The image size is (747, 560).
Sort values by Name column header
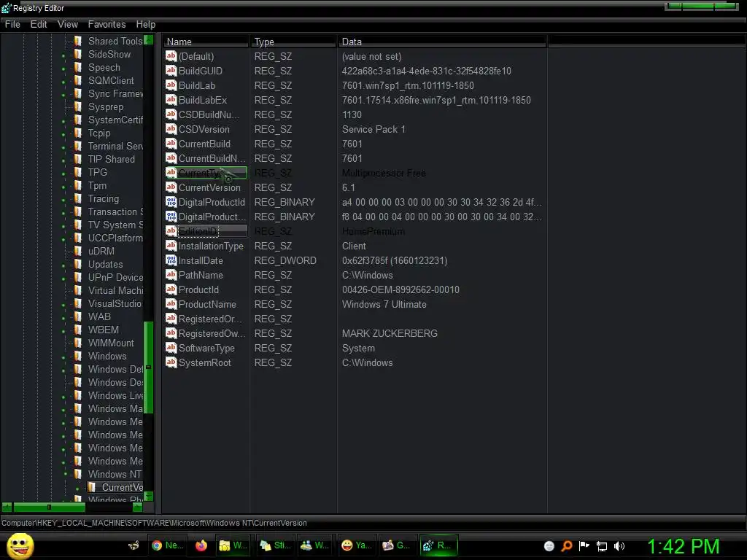click(x=206, y=42)
